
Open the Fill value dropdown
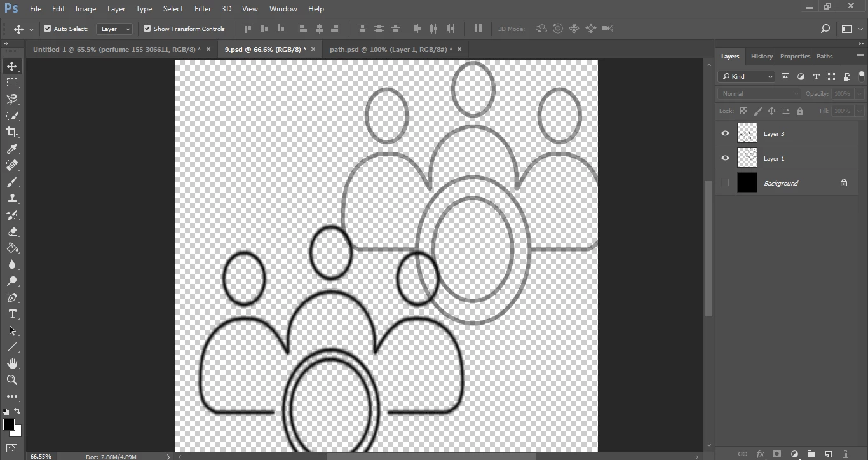860,111
